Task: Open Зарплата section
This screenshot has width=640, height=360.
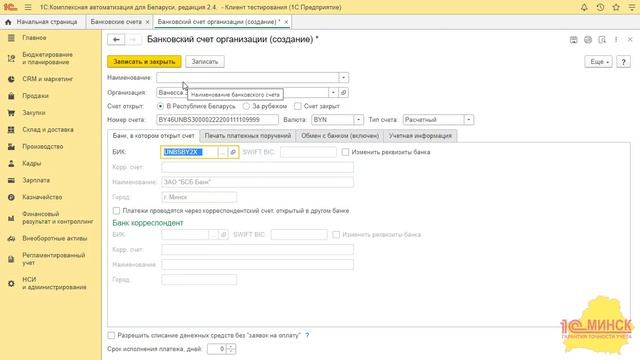Action: point(36,180)
